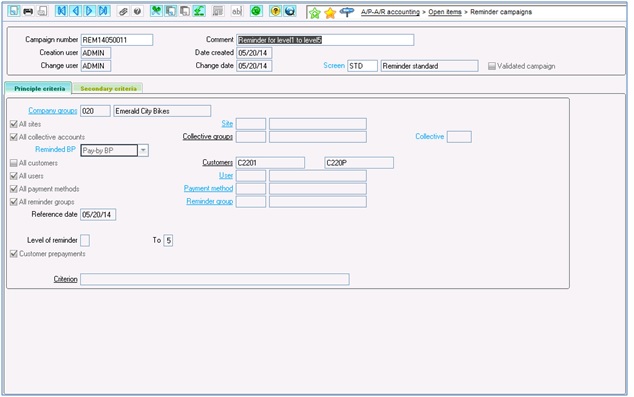The image size is (634, 397).
Task: Click the empty Criterion input field
Action: [215, 279]
